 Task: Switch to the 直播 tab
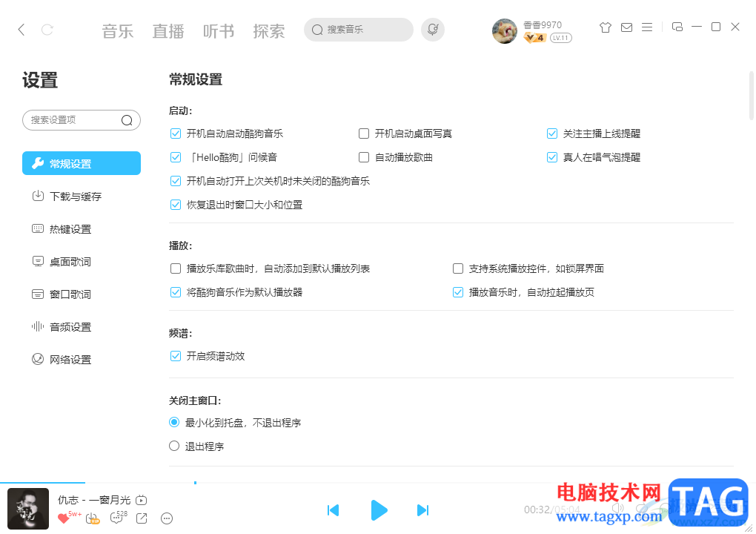(168, 31)
